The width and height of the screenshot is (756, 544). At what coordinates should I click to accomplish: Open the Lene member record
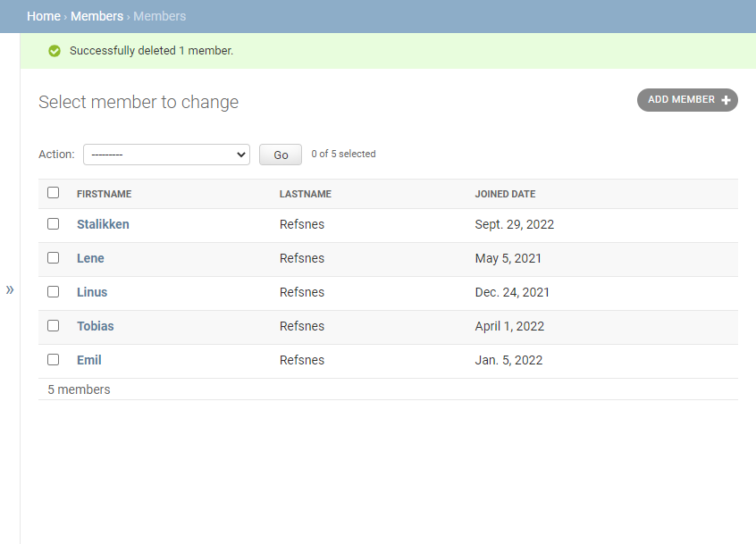point(90,258)
